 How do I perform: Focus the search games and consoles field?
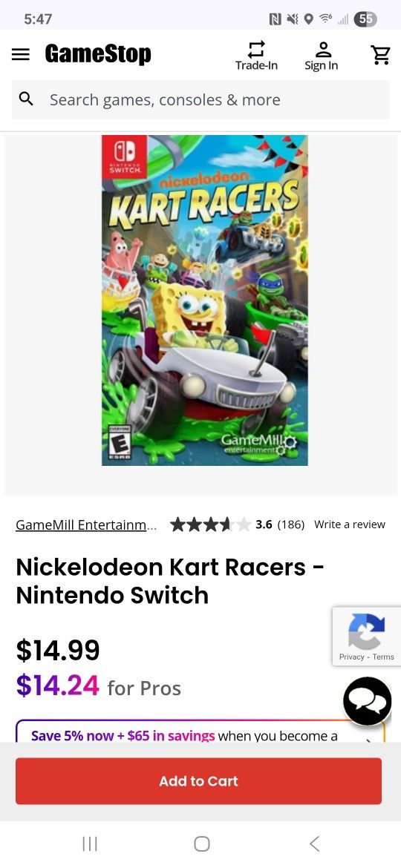(200, 99)
